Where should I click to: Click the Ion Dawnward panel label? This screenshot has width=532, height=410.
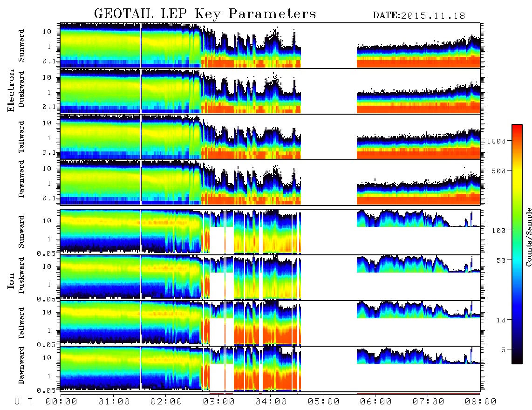click(x=21, y=365)
